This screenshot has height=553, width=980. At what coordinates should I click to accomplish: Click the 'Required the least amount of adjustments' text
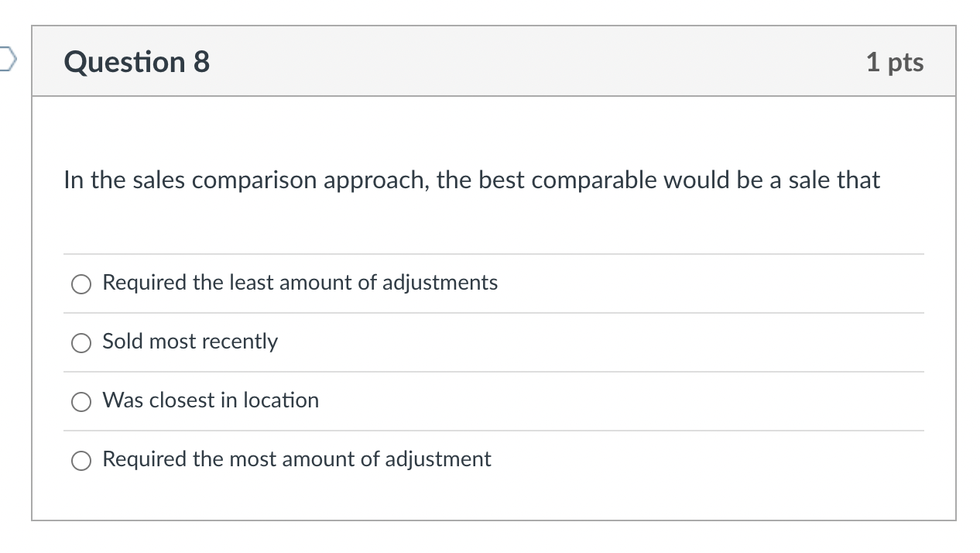[300, 283]
